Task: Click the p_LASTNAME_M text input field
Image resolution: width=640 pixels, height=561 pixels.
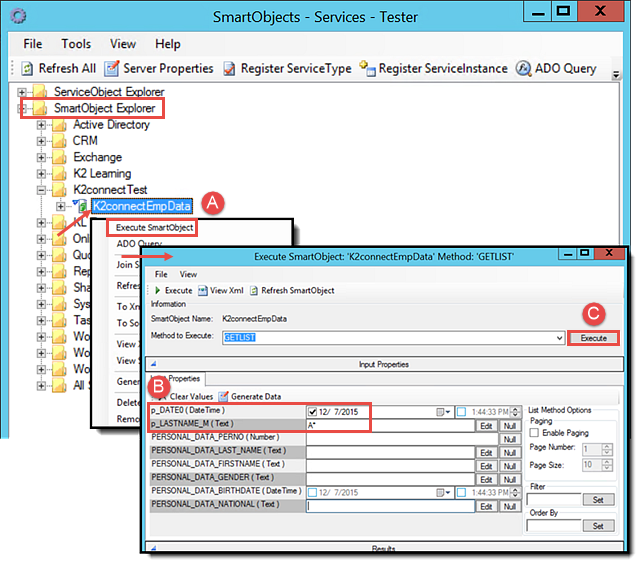Action: tap(390, 425)
